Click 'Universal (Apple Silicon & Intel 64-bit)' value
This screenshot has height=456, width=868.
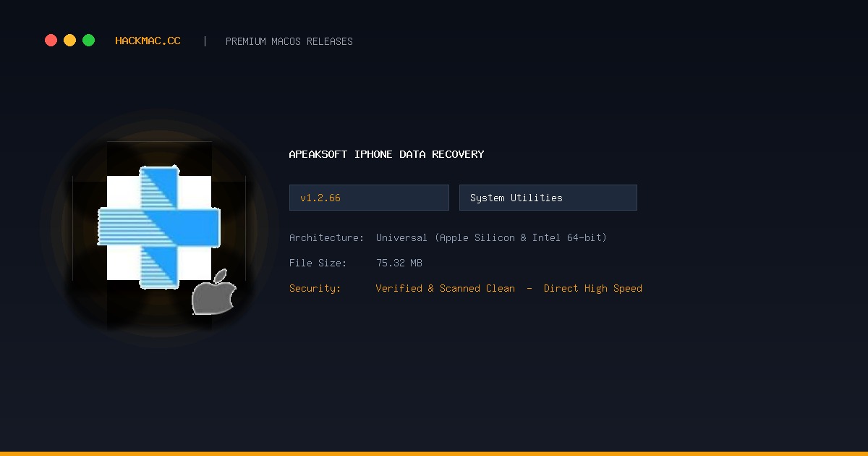pos(492,237)
